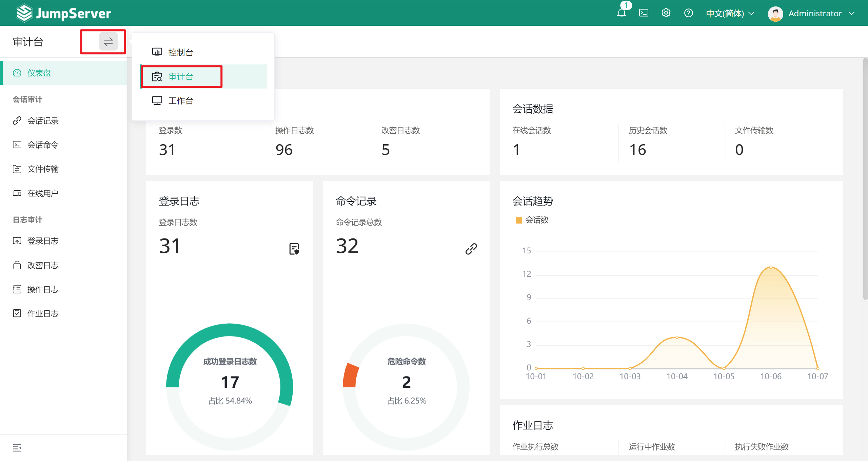Select 审计台 from the view menu
868x461 pixels.
coord(203,77)
